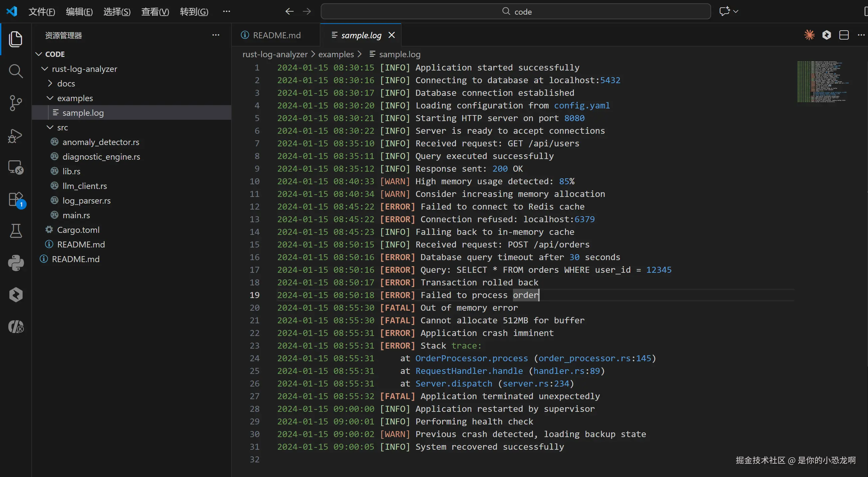This screenshot has height=477, width=868.
Task: Switch to the README.md tab
Action: point(276,35)
